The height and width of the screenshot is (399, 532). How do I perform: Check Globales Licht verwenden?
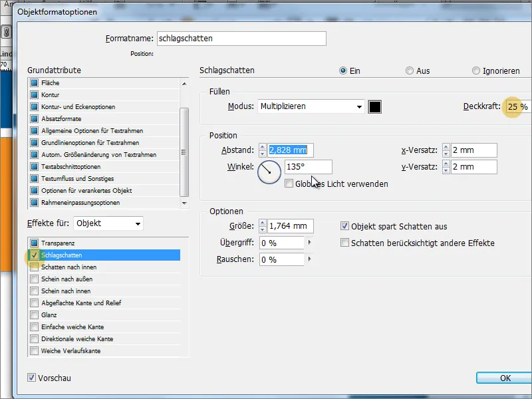(x=289, y=184)
